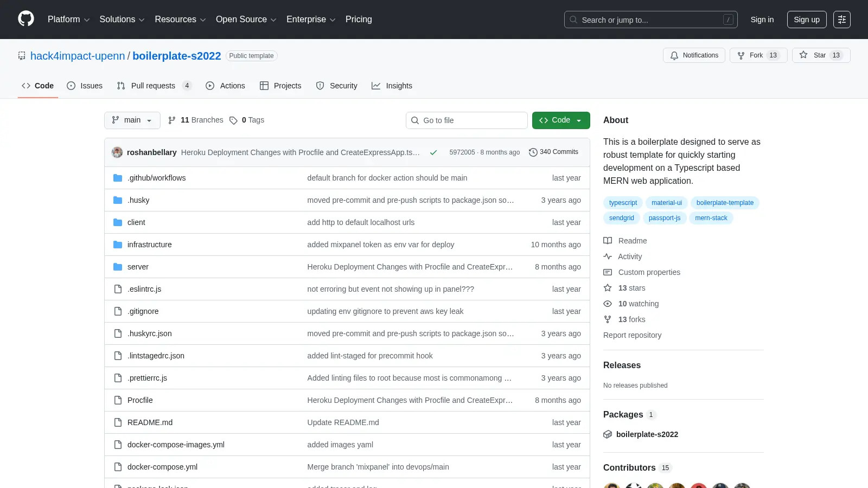
Task: Open the Pull requests tab
Action: click(x=154, y=86)
